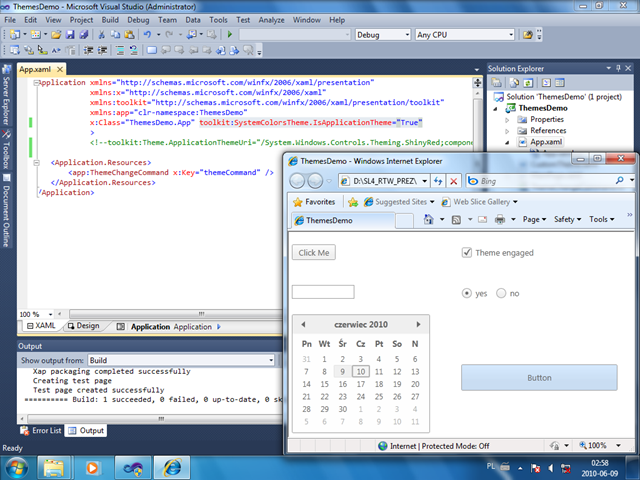640x480 pixels.
Task: Switch to the Error List tab
Action: (41, 431)
